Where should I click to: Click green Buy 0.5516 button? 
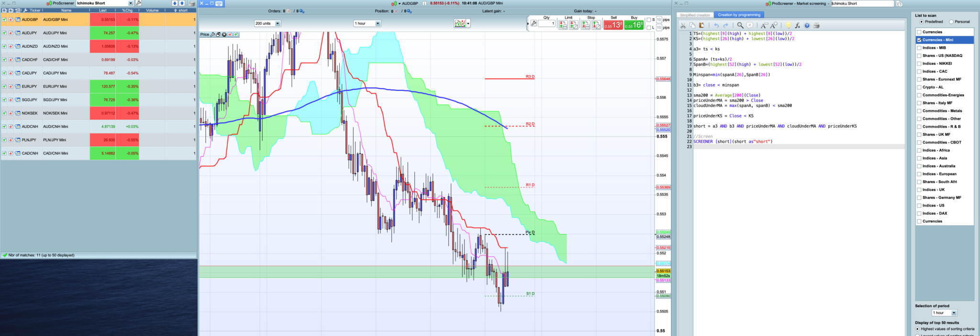pos(634,25)
